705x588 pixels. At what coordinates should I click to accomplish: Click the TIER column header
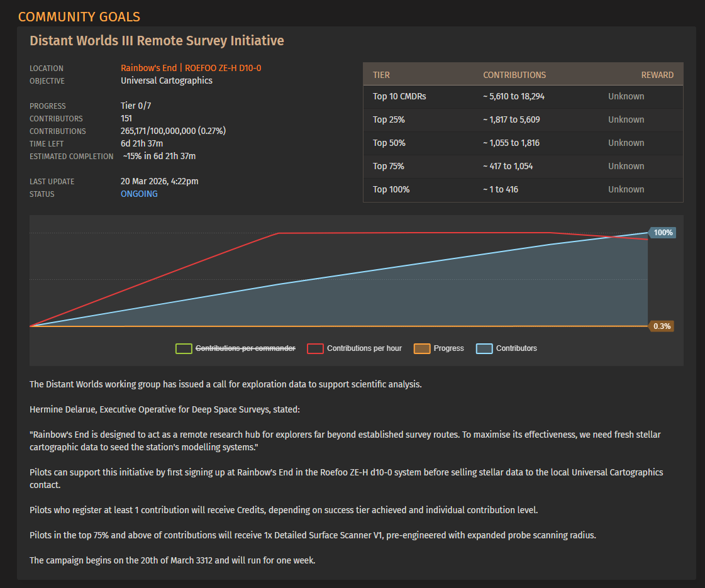coord(381,75)
